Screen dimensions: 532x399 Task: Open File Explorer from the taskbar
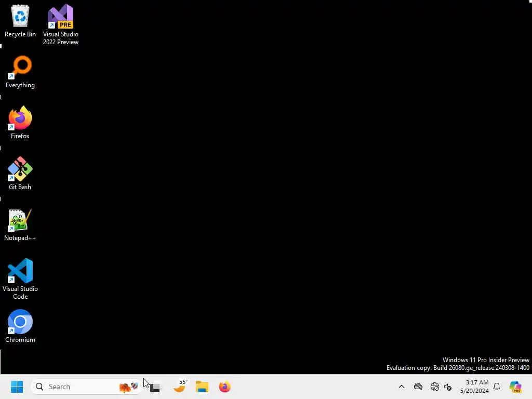202,387
